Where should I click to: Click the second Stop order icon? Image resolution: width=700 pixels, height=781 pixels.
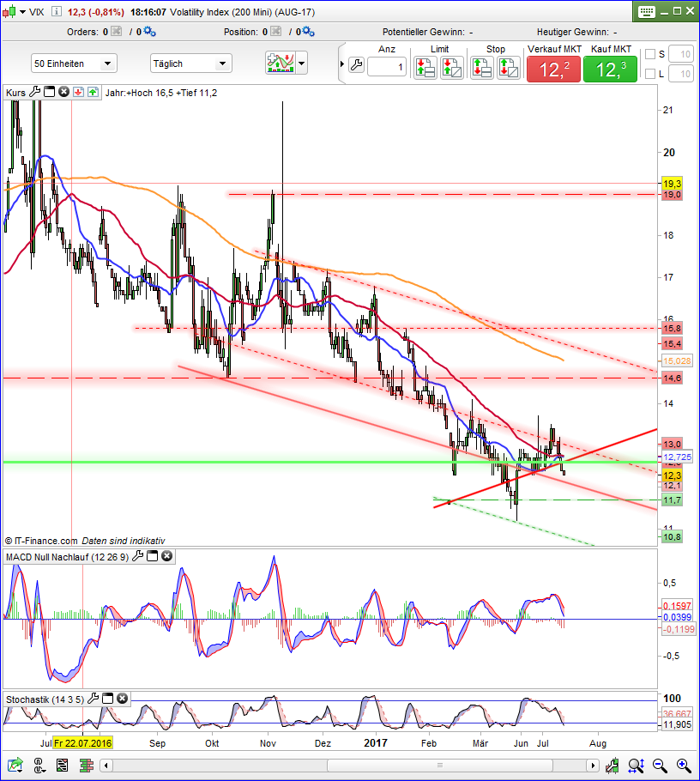pos(509,68)
